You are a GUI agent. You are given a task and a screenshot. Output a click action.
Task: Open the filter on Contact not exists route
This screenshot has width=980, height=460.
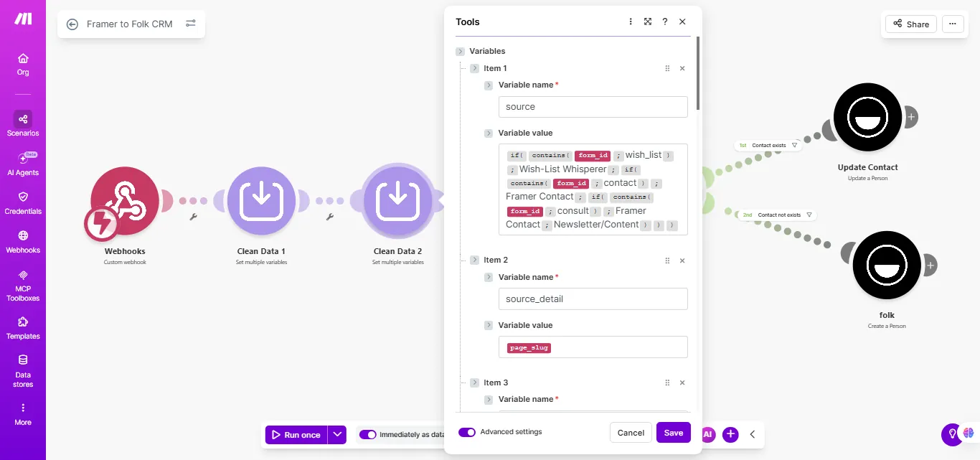click(809, 215)
